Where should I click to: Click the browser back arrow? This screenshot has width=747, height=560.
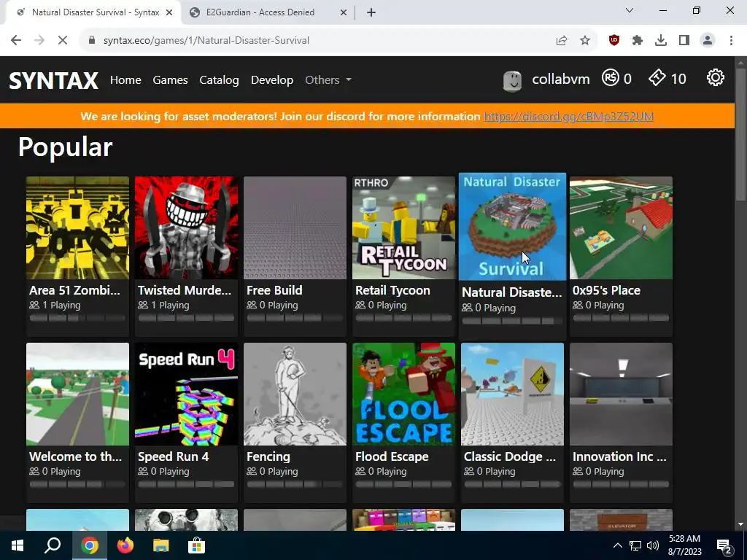click(x=16, y=41)
